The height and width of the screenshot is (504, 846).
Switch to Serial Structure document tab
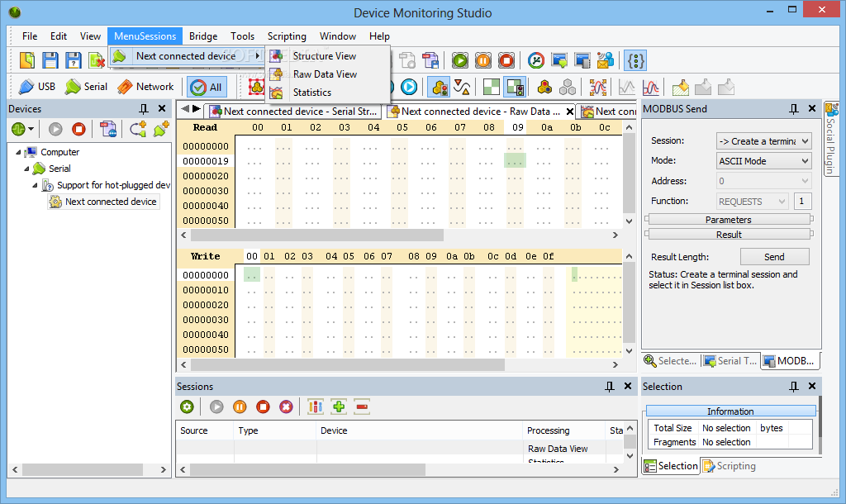click(x=295, y=112)
